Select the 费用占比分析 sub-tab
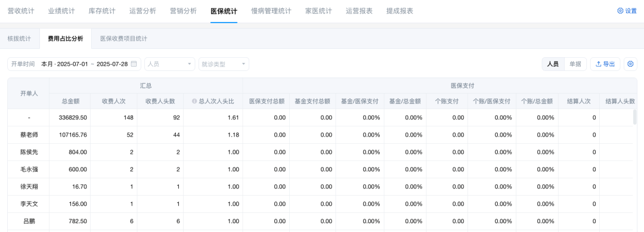644x232 pixels. pos(66,39)
